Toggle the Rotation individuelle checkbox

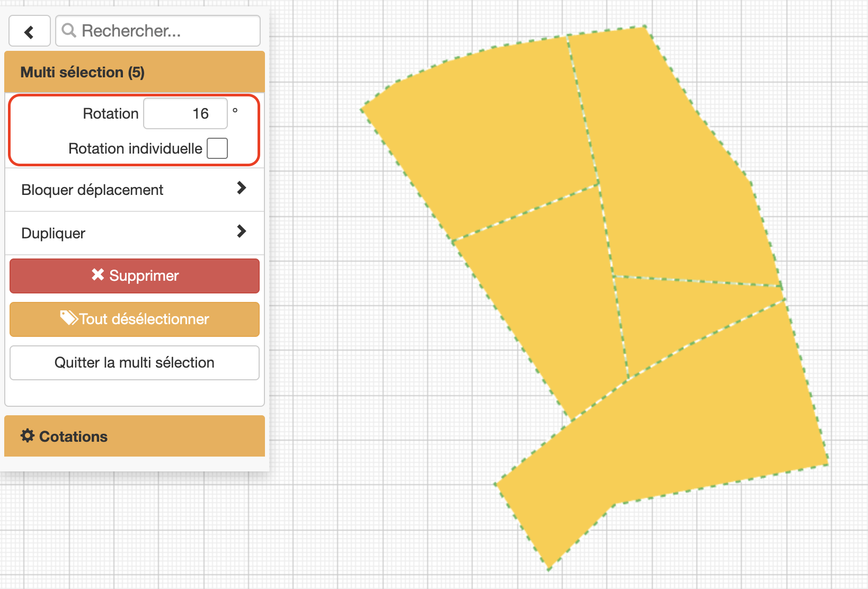coord(217,148)
